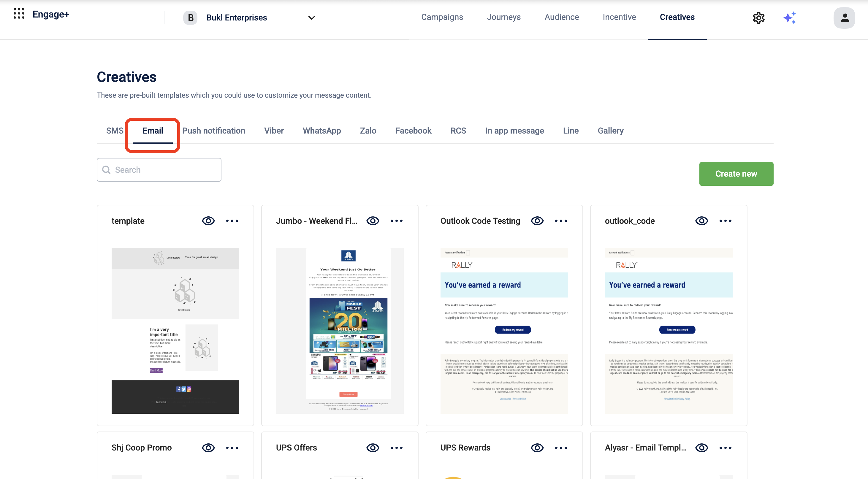Screen dimensions: 868x479
Task: Select Creatives in top navigation
Action: (x=677, y=17)
